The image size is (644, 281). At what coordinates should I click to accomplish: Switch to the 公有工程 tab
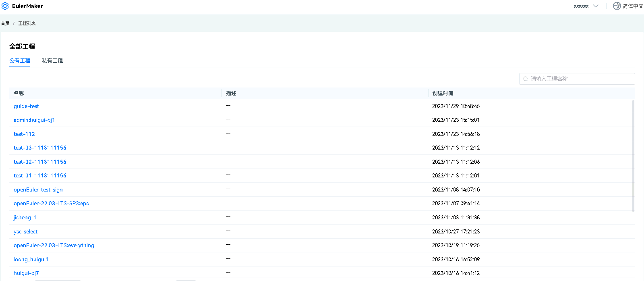click(20, 60)
